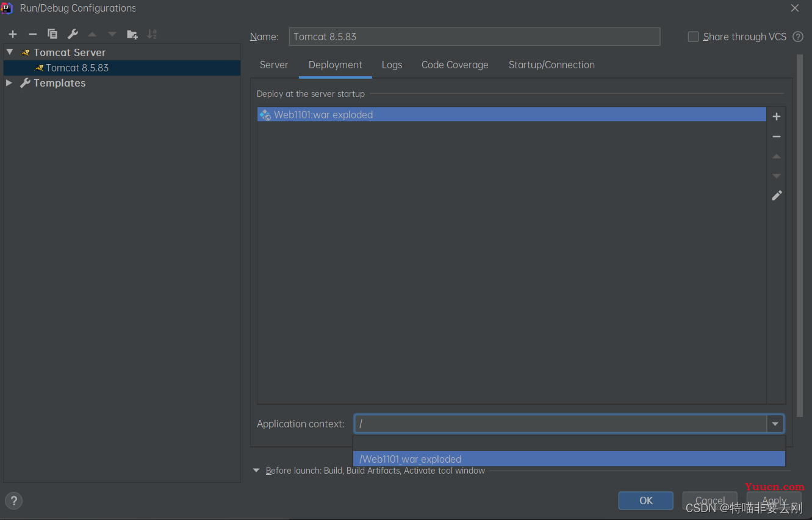Open dialog help button at bottom left

tap(13, 501)
